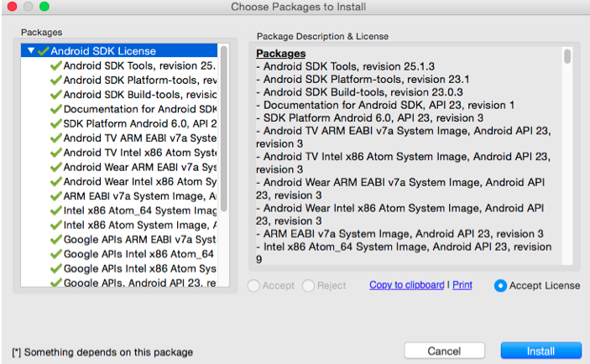Viewport: 590px width, 364px height.
Task: Select Android TV Intel x86 Atom package
Action: pos(140,153)
